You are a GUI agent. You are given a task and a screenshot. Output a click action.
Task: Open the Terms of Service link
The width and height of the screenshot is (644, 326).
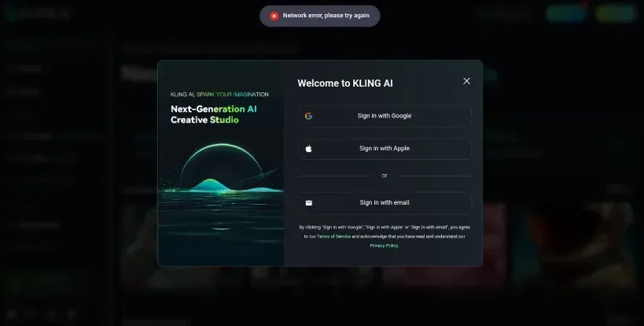click(333, 236)
